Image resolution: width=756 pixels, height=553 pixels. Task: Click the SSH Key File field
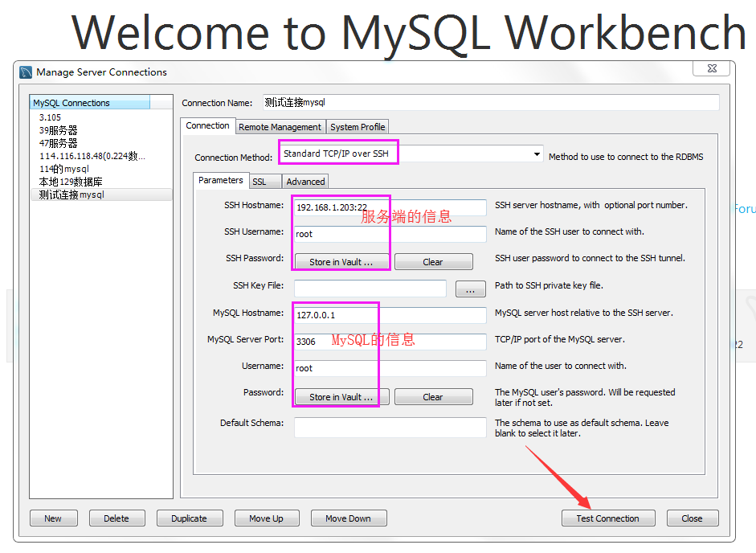point(370,289)
